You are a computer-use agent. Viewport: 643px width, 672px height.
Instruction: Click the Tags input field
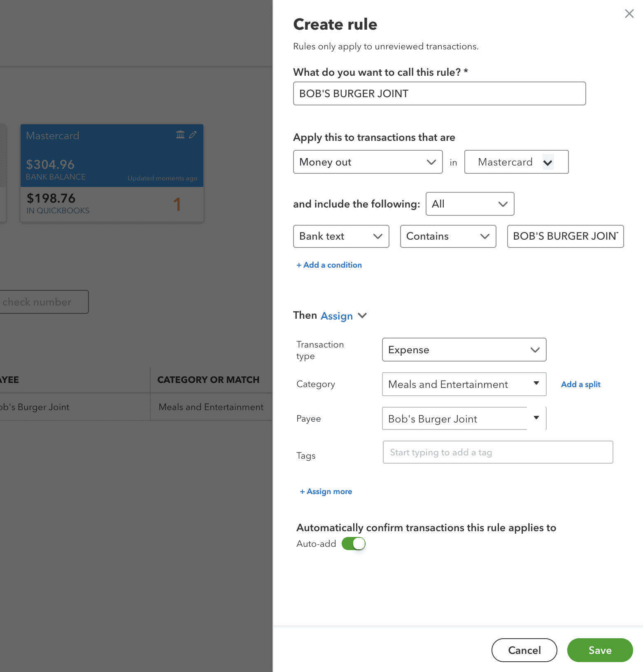498,452
